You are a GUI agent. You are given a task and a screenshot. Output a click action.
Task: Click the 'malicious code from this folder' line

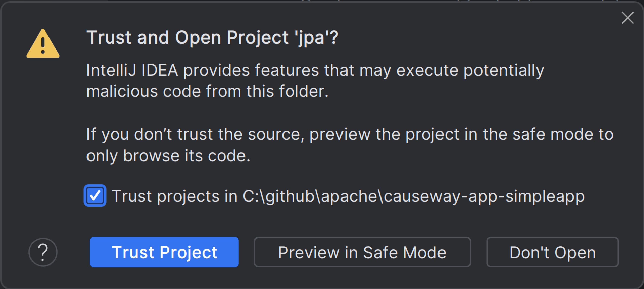[x=207, y=91]
